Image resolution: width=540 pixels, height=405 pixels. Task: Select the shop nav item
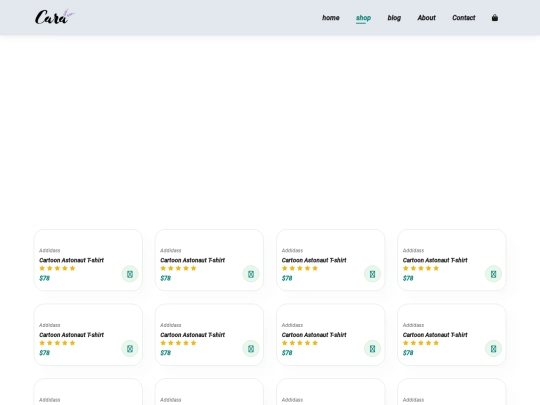point(363,18)
